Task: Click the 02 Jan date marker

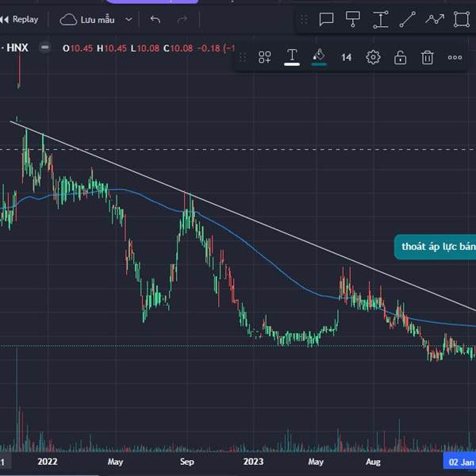Action: coord(459,462)
